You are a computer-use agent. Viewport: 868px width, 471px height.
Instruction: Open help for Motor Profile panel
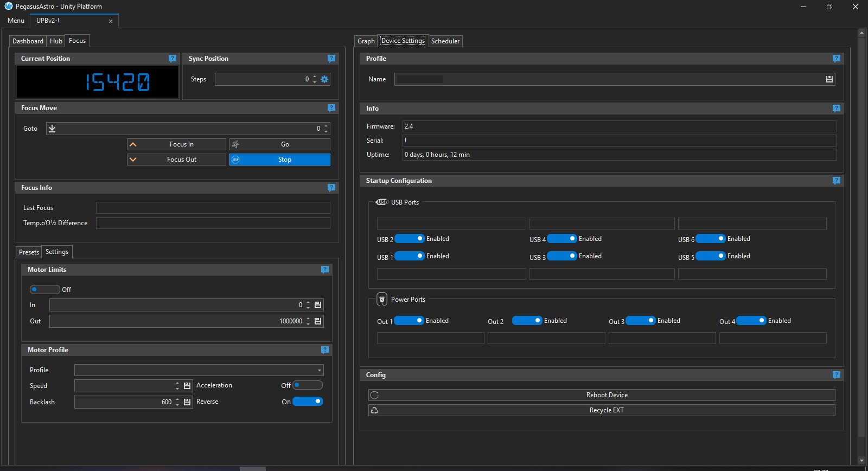point(325,350)
